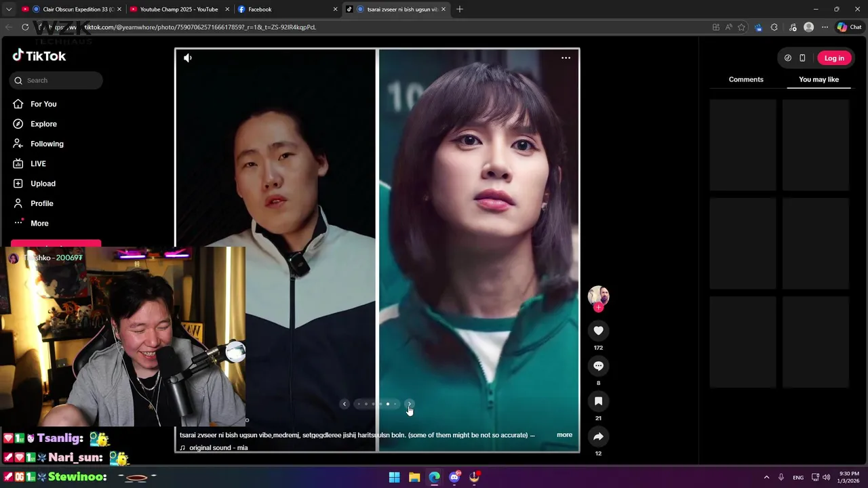Open the tab search dropdown arrow
868x488 pixels.
pos(9,9)
